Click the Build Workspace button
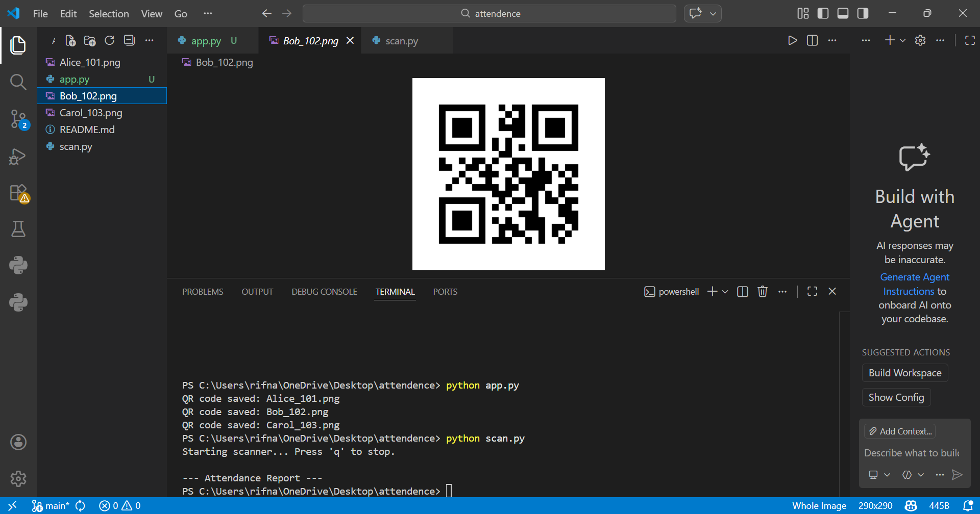This screenshot has height=514, width=980. click(904, 372)
